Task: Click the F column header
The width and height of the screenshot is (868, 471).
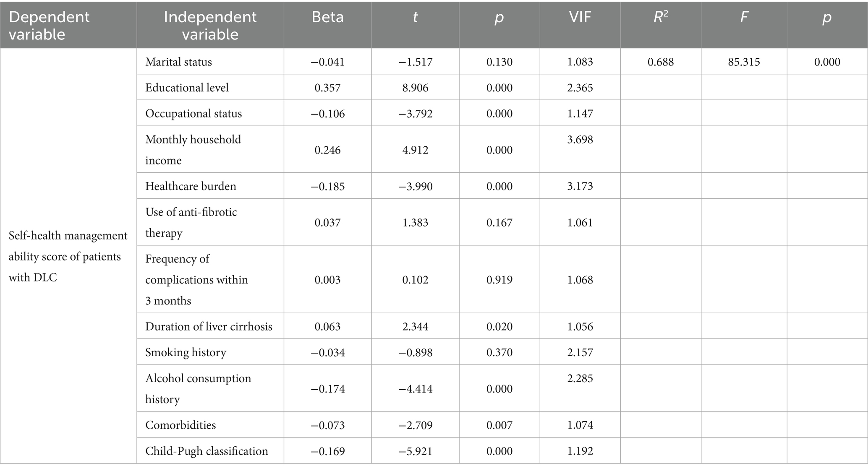Action: pyautogui.click(x=744, y=17)
